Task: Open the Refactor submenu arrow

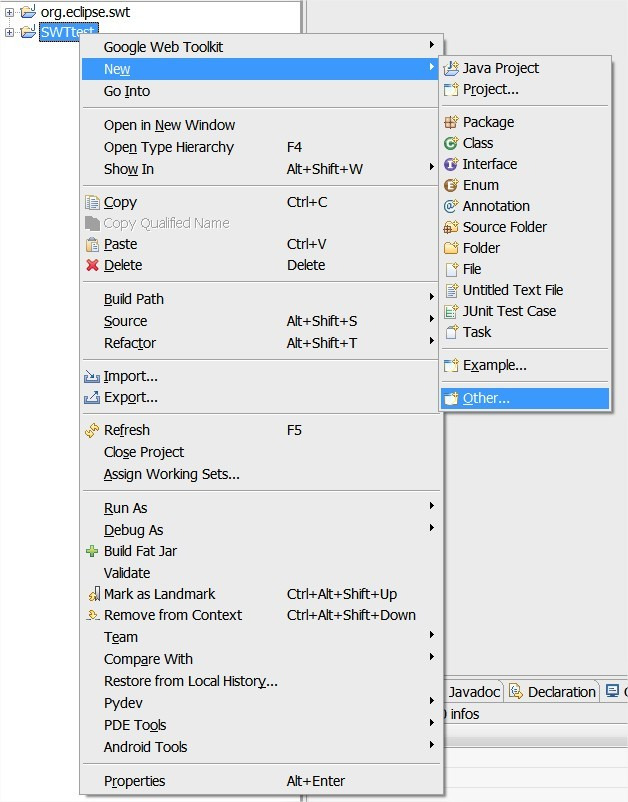Action: pyautogui.click(x=432, y=341)
